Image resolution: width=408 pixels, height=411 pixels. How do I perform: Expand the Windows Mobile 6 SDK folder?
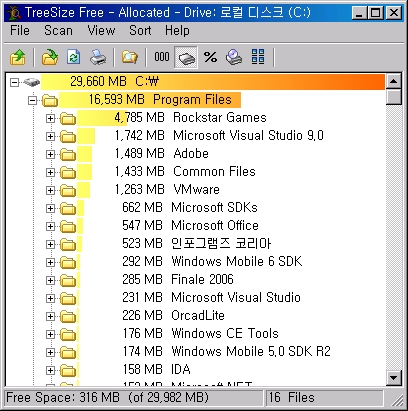point(50,262)
